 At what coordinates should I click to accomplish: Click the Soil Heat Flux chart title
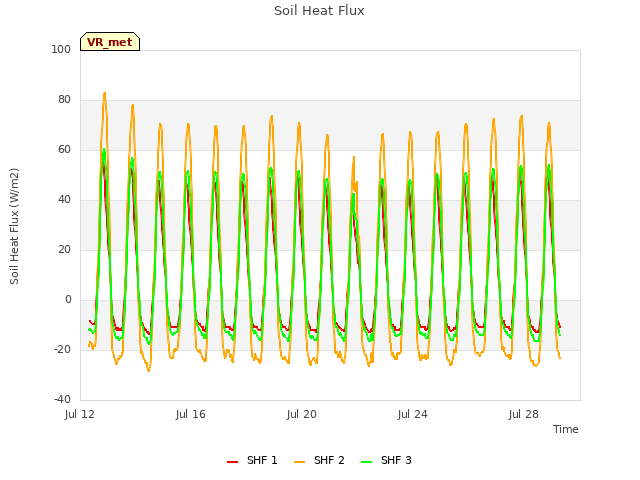coord(319,11)
